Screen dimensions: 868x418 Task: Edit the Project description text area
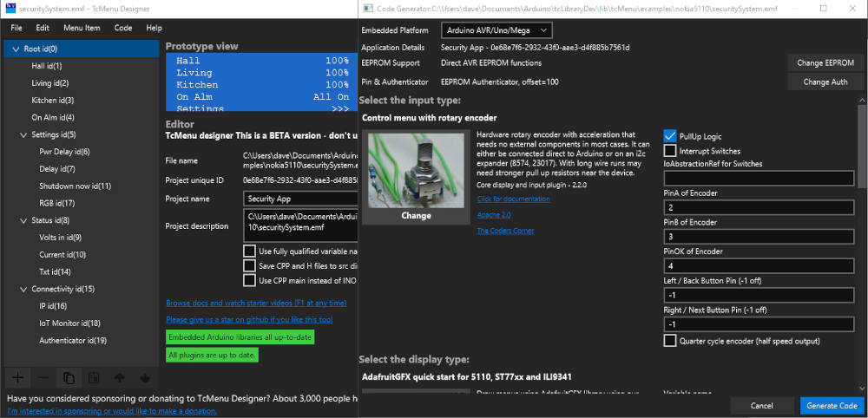tap(300, 225)
